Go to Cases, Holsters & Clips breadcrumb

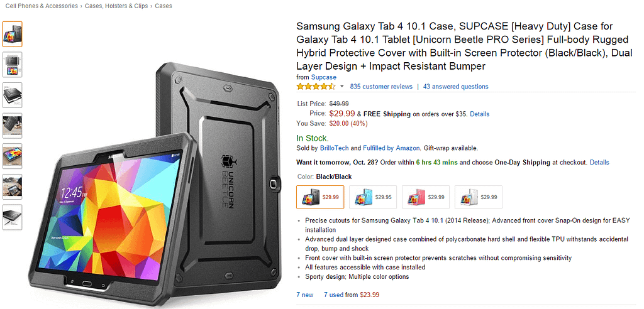[x=116, y=6]
